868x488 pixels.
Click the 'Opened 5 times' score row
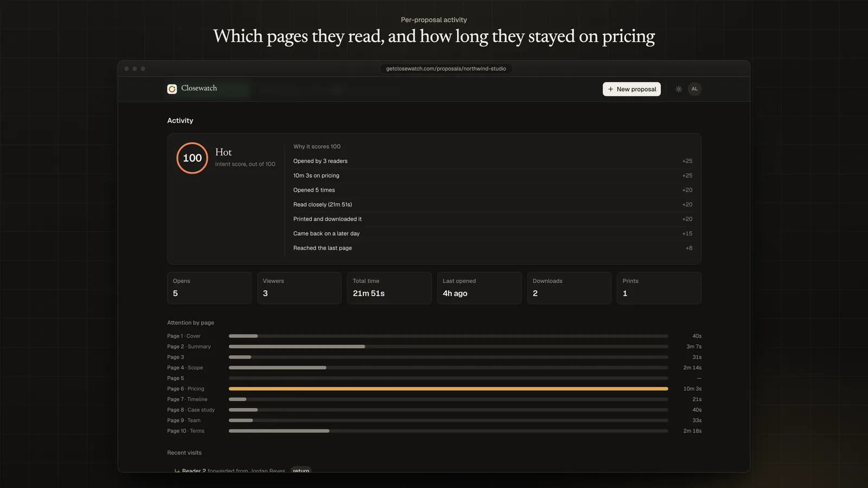[x=493, y=190]
